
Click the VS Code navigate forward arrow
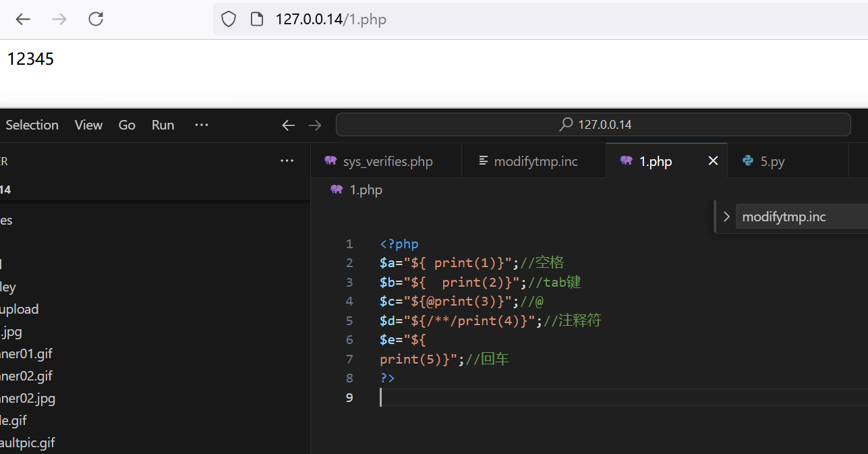pos(315,125)
